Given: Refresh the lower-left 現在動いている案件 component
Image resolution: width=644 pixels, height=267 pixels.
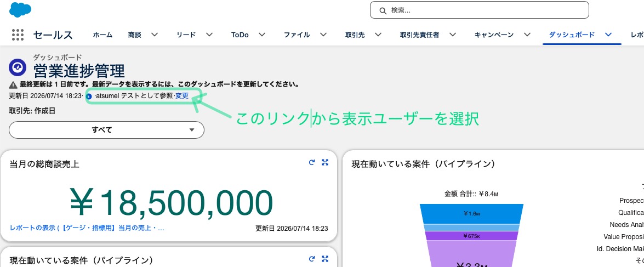Looking at the screenshot, I should click(x=312, y=259).
